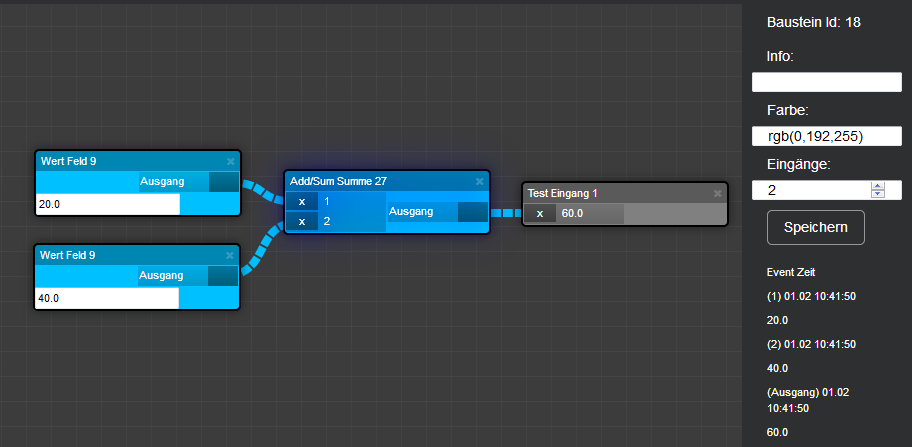Click the Ausgang port of Add/Sum node
The image size is (912, 447).
click(x=473, y=212)
